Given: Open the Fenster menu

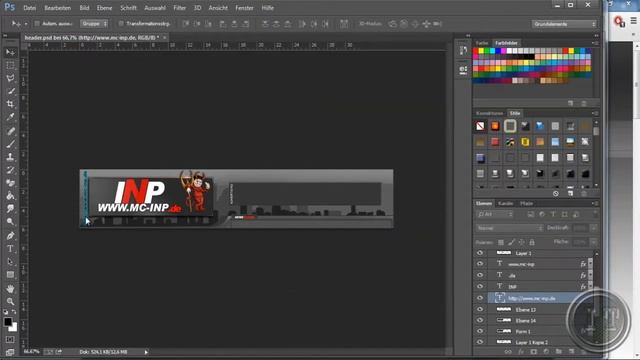Looking at the screenshot, I should [x=244, y=8].
